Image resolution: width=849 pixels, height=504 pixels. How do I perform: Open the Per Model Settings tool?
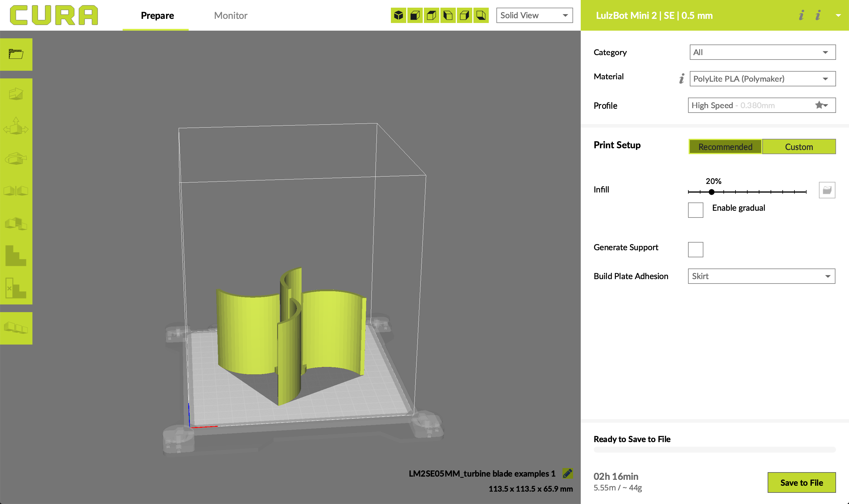(x=16, y=223)
